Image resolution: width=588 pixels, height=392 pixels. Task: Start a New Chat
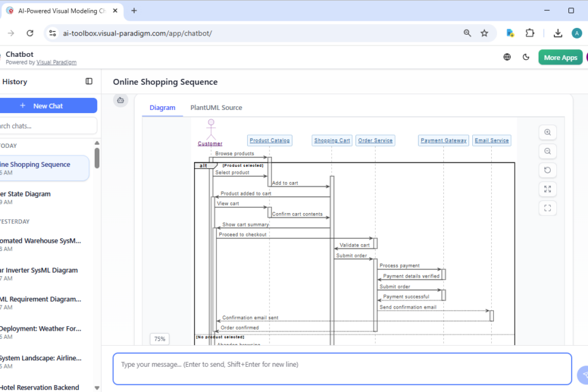(x=48, y=106)
